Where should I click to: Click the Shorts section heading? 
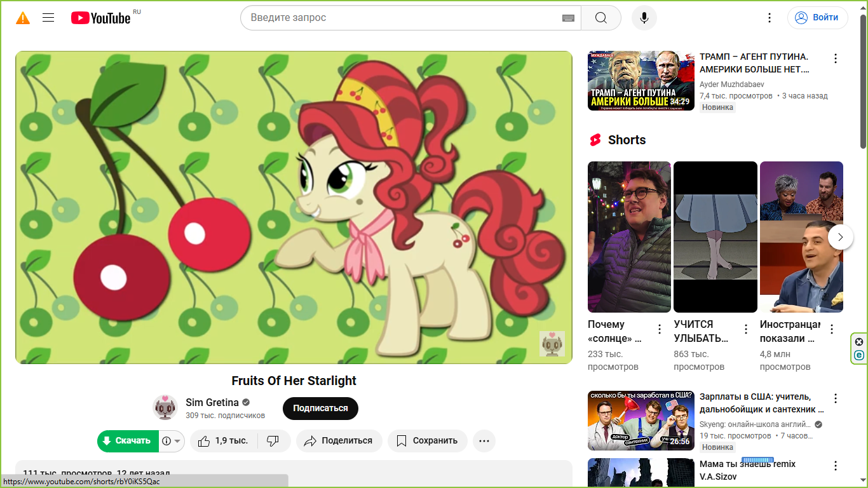tap(627, 140)
